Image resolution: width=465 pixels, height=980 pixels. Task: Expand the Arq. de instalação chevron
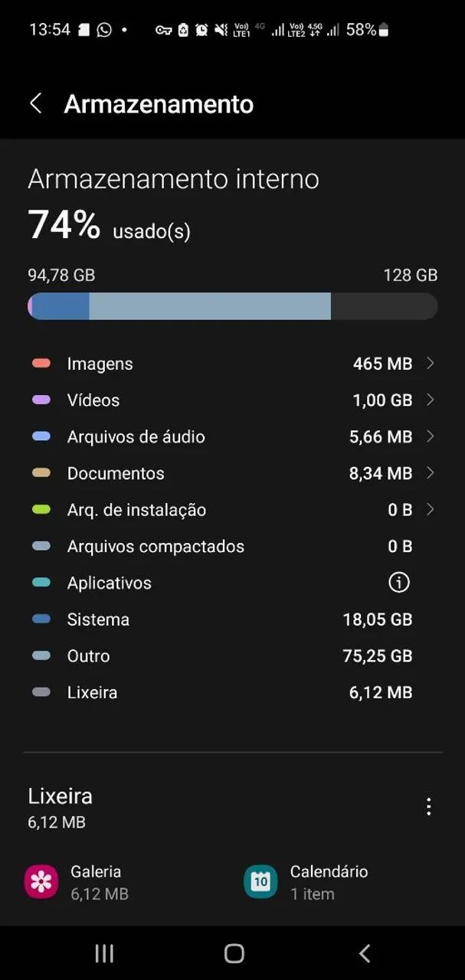point(430,509)
